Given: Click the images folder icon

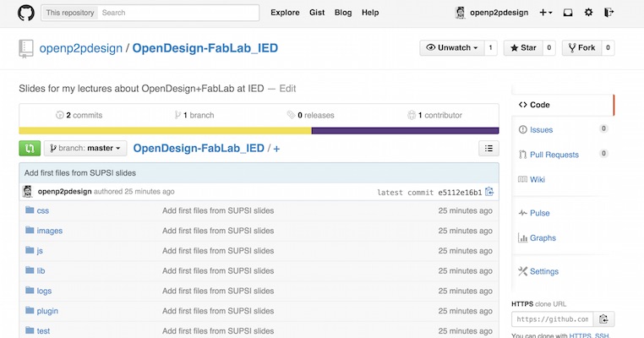Looking at the screenshot, I should [30, 230].
